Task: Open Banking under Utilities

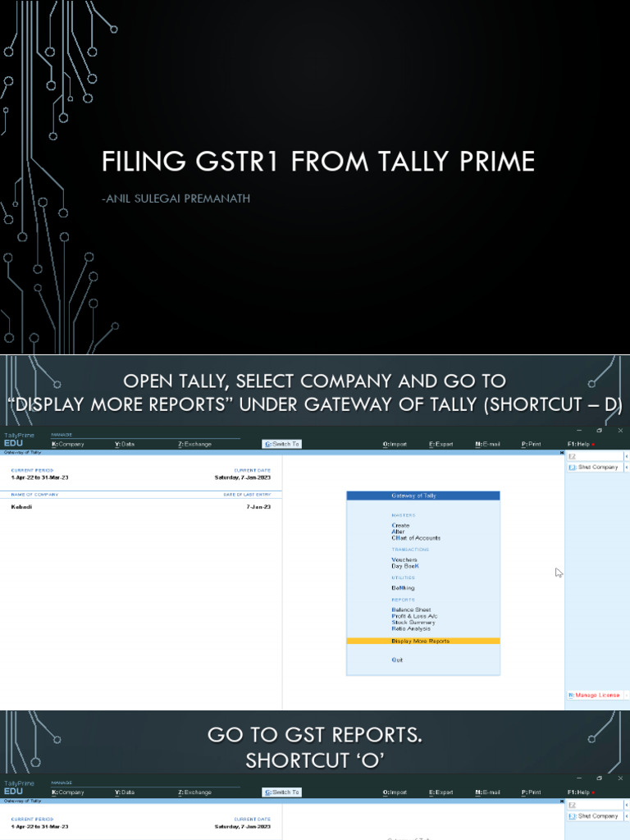Action: click(x=403, y=588)
